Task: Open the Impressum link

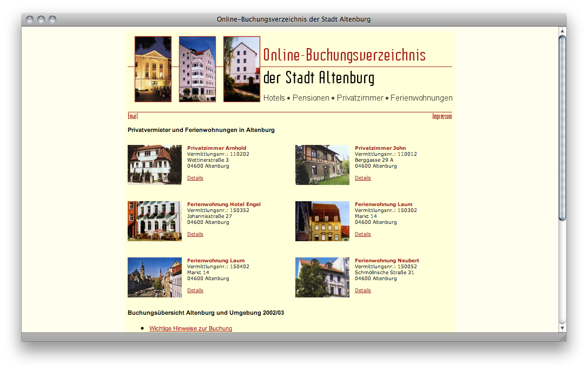Action: click(442, 116)
